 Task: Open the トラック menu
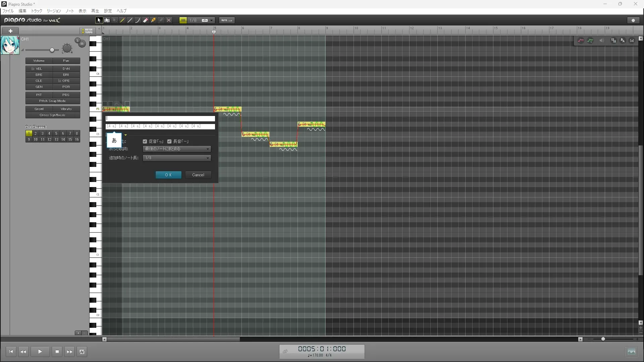pos(37,11)
